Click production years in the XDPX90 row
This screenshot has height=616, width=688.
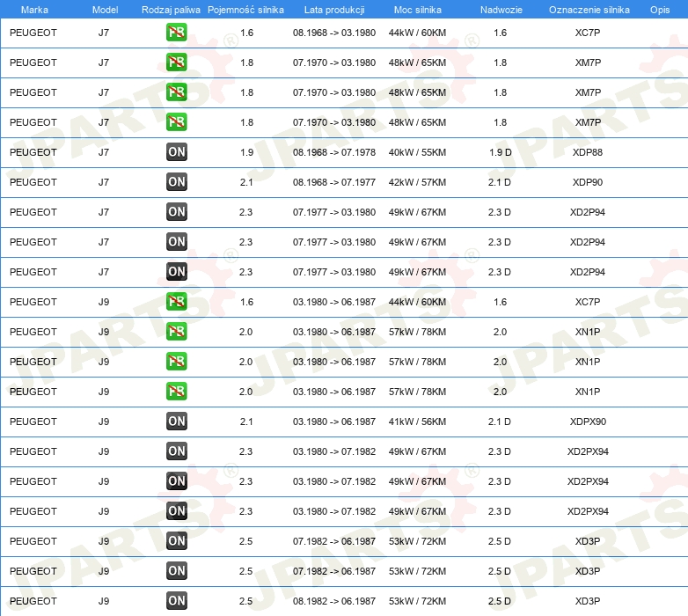334,422
